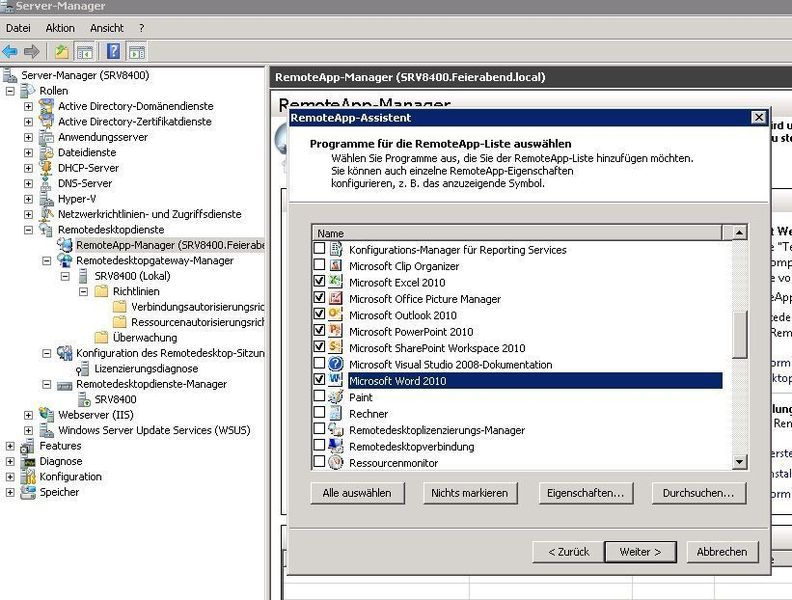This screenshot has height=600, width=792.
Task: Open Eigenschaften... for selected program
Action: pos(585,493)
